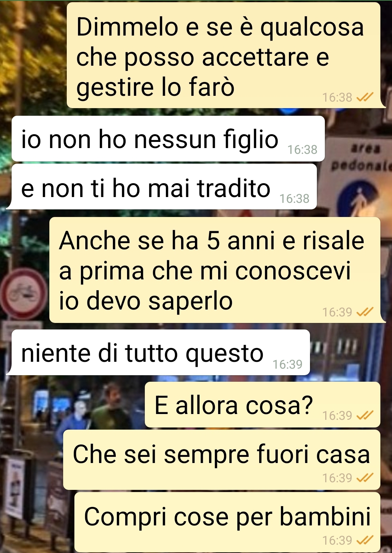Viewport: 392px width, 553px height.
Task: Tap the read ticks beside "E allora cosa?"
Action: tap(365, 415)
